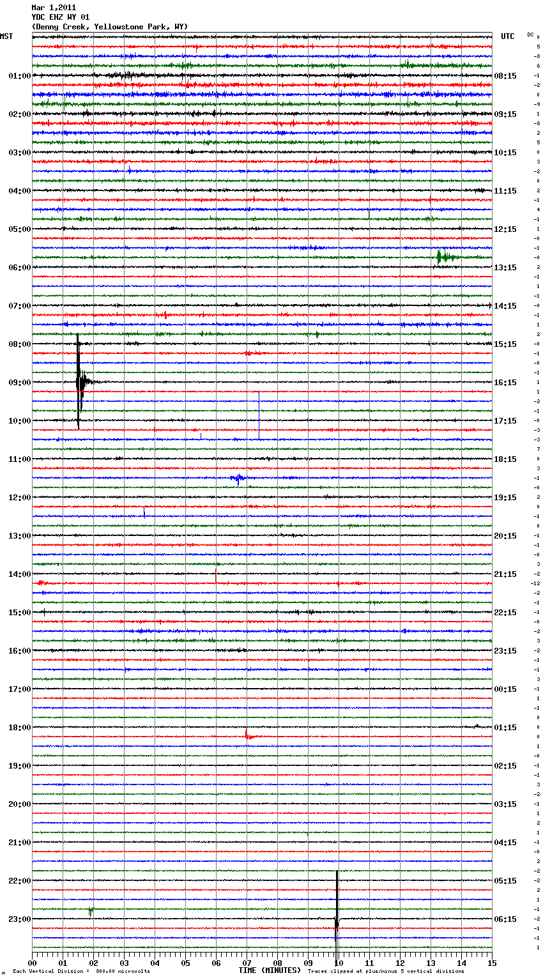
Task: Select the 03:00 MST time label
Action: tap(20, 153)
